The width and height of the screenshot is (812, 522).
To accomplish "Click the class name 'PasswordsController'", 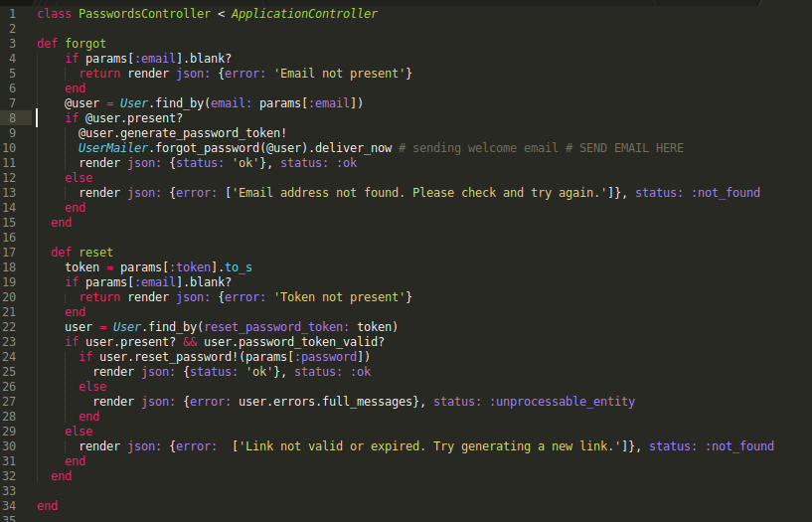I will pyautogui.click(x=144, y=14).
